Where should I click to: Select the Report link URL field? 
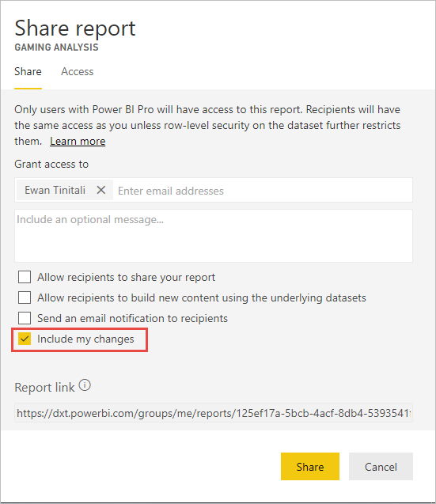(214, 413)
